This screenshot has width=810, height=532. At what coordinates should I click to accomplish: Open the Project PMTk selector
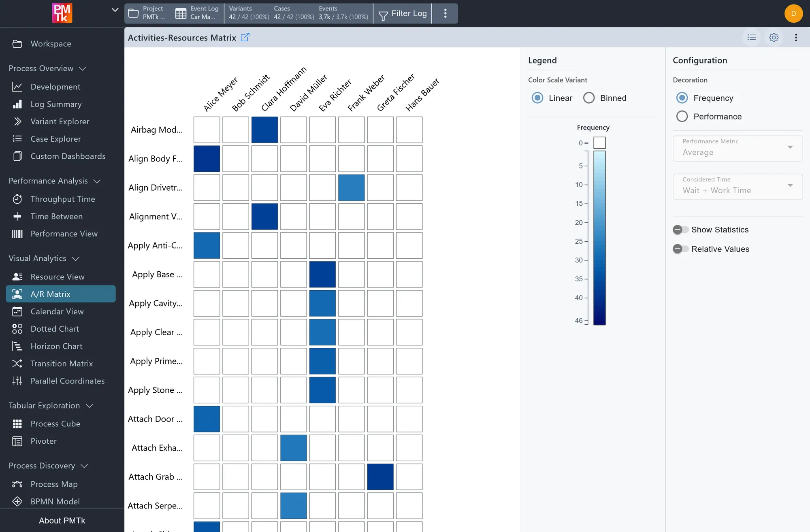(147, 13)
